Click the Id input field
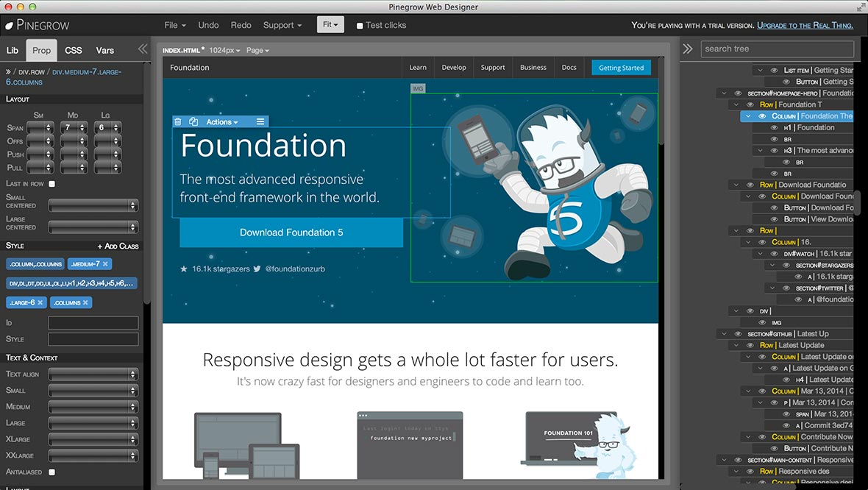The image size is (868, 490). (x=93, y=323)
